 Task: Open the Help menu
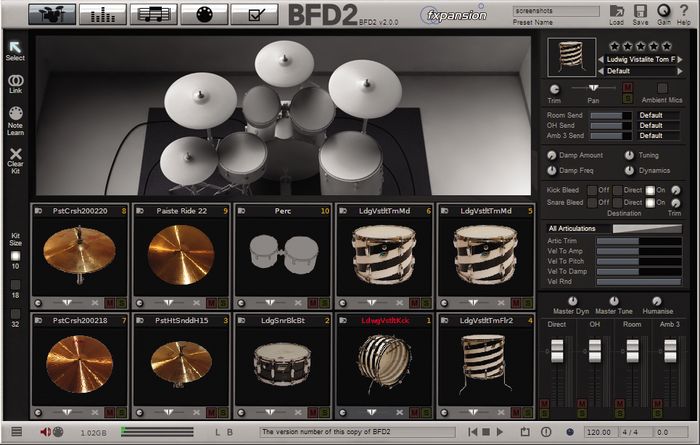(681, 13)
